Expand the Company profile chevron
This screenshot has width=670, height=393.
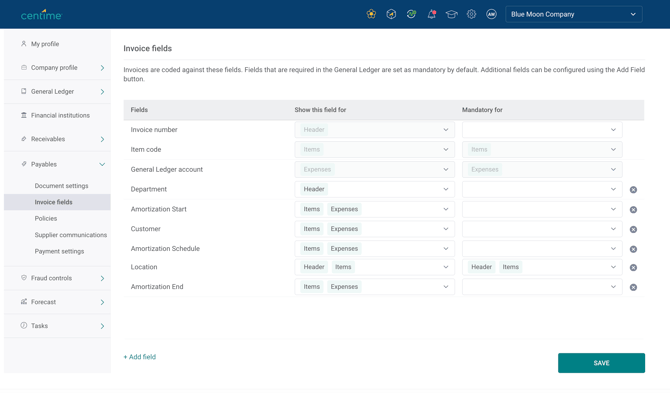click(102, 67)
